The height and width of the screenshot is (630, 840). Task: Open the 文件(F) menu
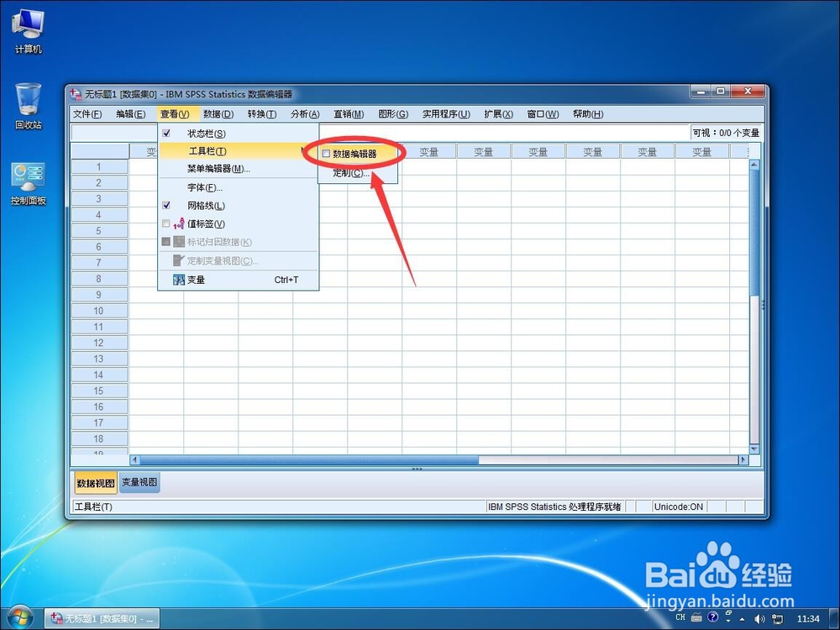pyautogui.click(x=87, y=114)
